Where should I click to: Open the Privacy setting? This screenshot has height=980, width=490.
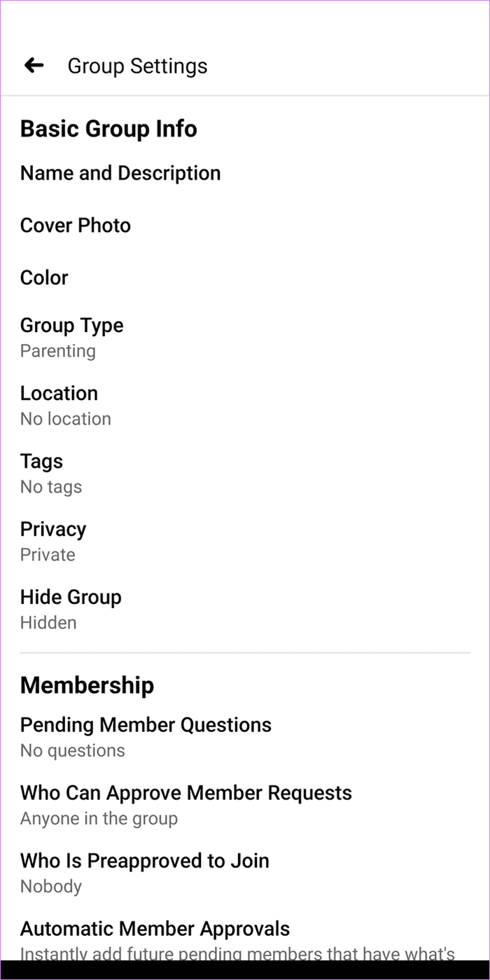tap(245, 541)
